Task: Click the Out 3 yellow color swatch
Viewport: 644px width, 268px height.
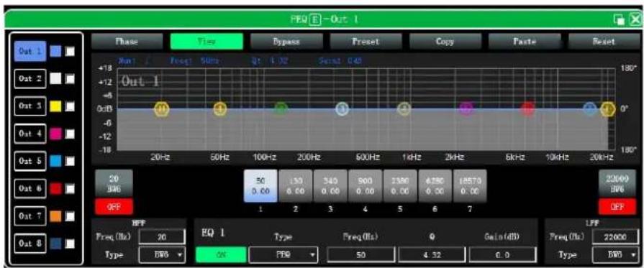Action: point(55,106)
